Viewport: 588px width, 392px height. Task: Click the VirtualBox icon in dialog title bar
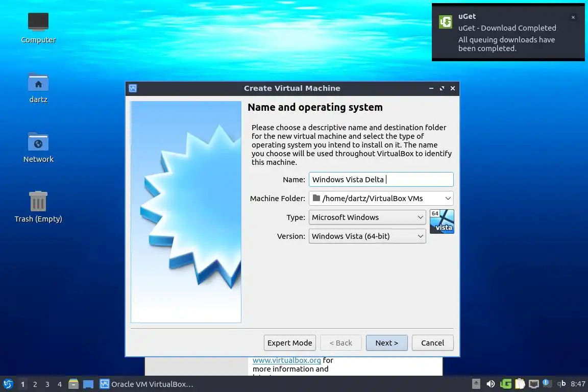(133, 88)
